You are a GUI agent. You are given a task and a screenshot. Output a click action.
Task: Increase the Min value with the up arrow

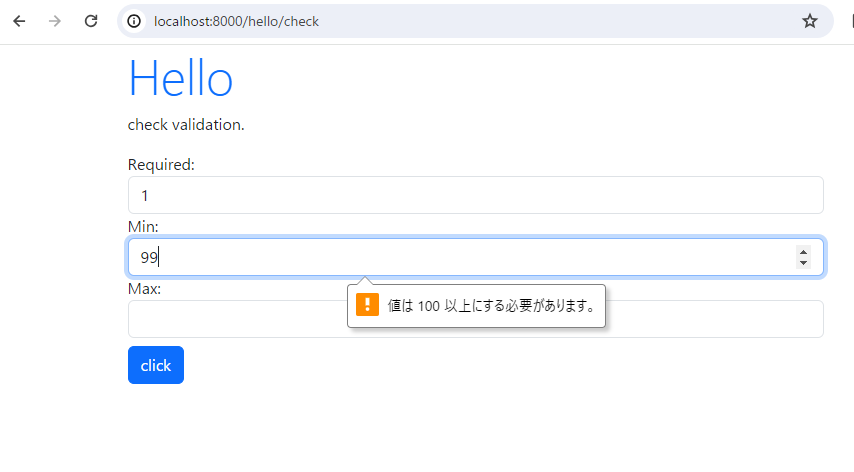tap(803, 252)
